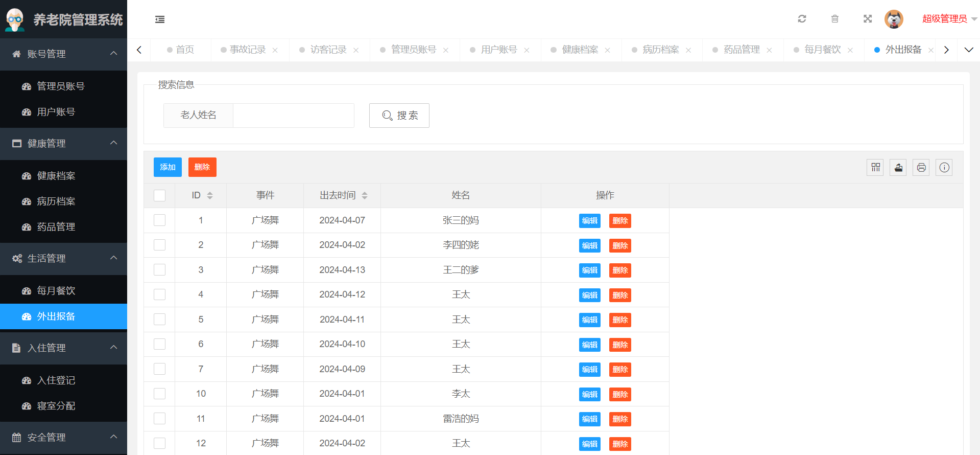Check the row for 李四的姥
This screenshot has width=980, height=455.
pyautogui.click(x=160, y=245)
